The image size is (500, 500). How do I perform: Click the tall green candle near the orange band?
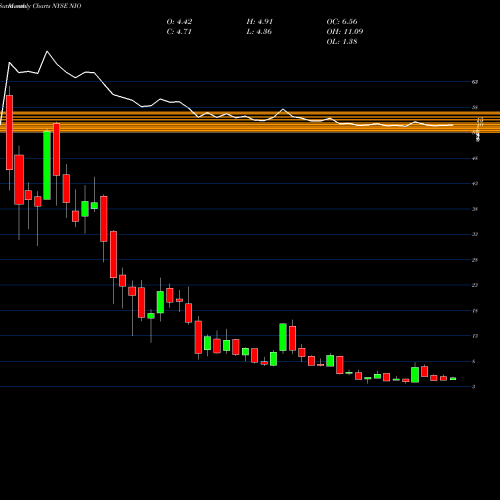click(47, 166)
